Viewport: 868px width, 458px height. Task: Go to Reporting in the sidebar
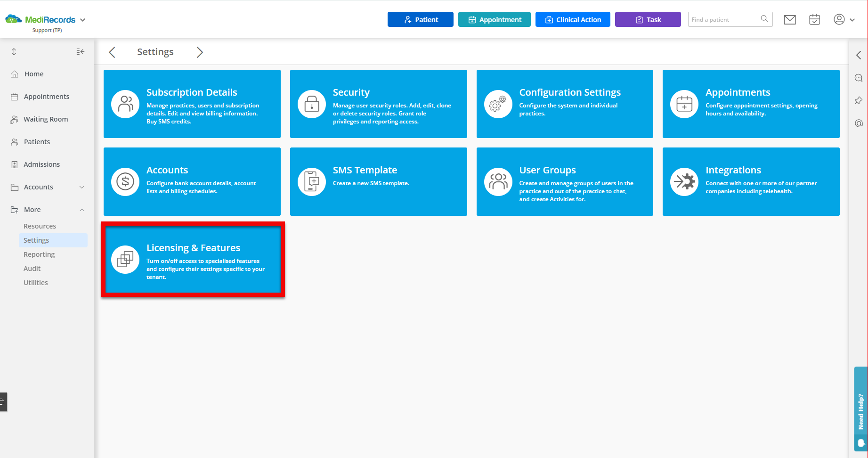(x=39, y=254)
